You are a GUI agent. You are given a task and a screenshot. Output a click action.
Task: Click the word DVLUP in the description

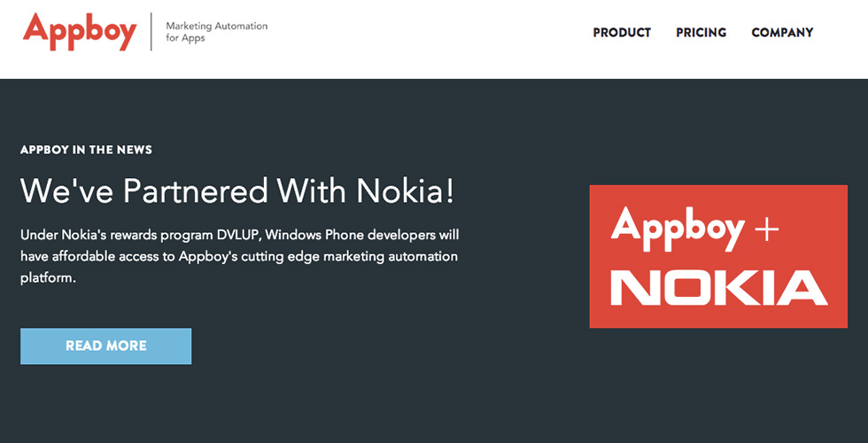coord(236,235)
